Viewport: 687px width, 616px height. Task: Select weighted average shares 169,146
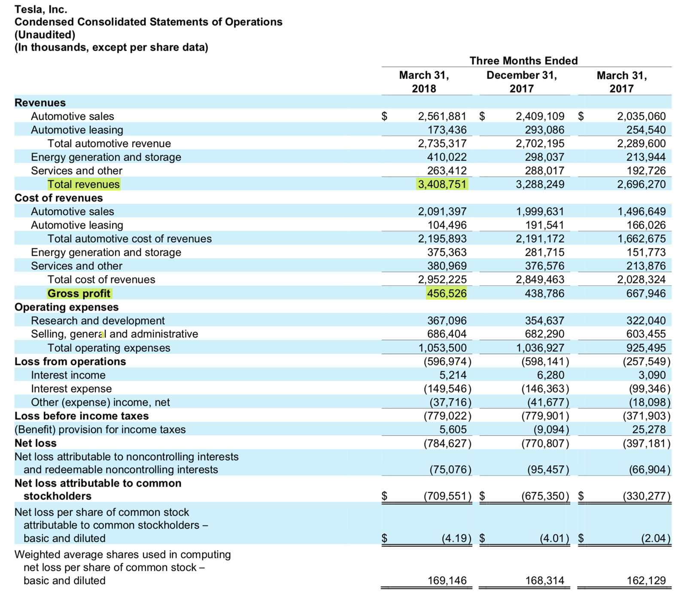447,581
